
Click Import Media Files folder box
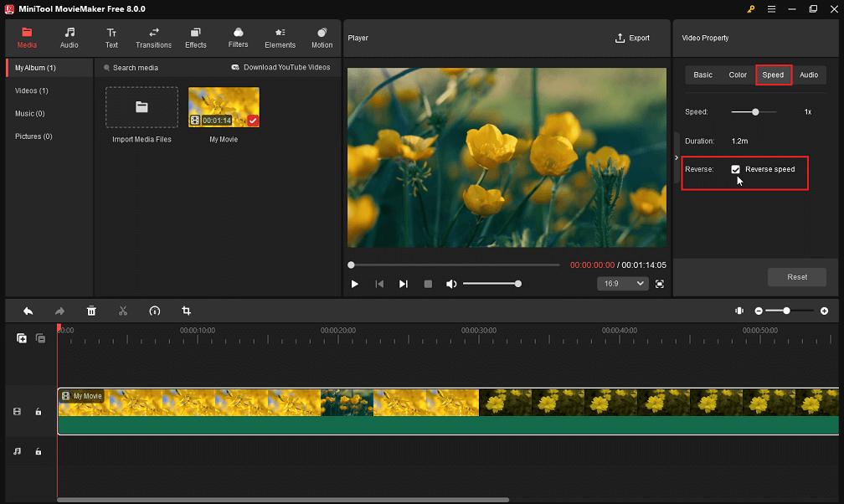[142, 107]
